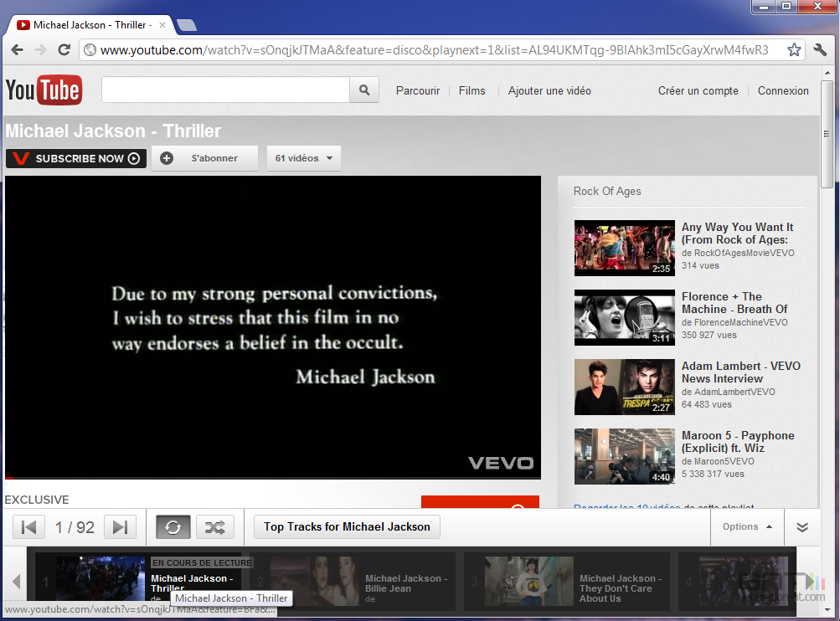Click Maroon5VEVO channel name

724,461
